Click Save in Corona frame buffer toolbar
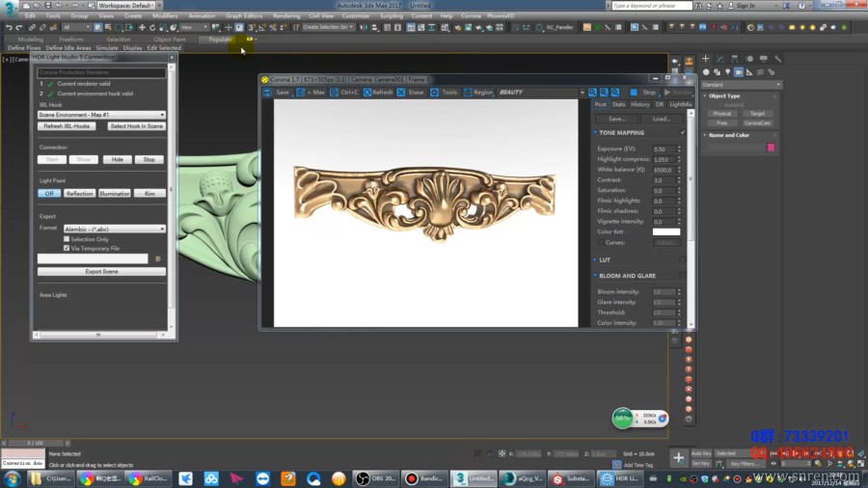The image size is (868, 488). 276,93
